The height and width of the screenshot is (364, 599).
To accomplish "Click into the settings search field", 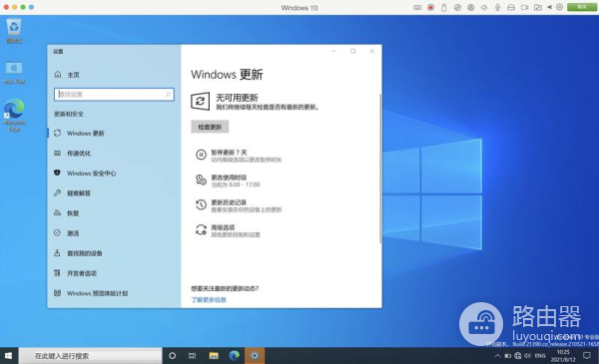I will (114, 95).
